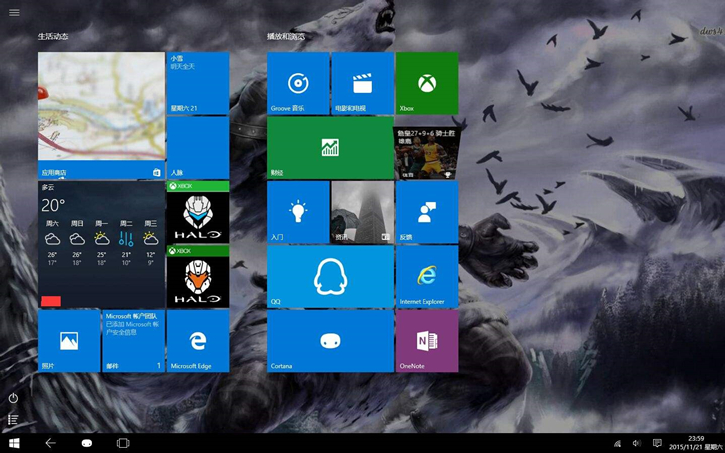
Task: Click the back arrow on taskbar
Action: coord(50,443)
